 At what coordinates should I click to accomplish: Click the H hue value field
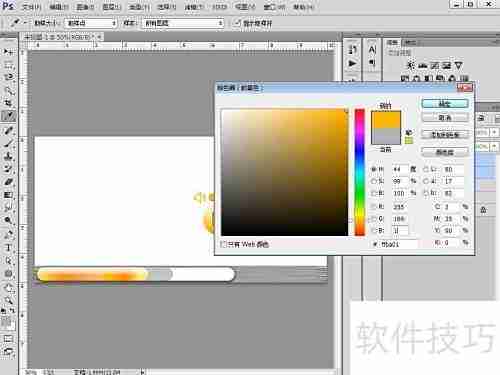400,169
